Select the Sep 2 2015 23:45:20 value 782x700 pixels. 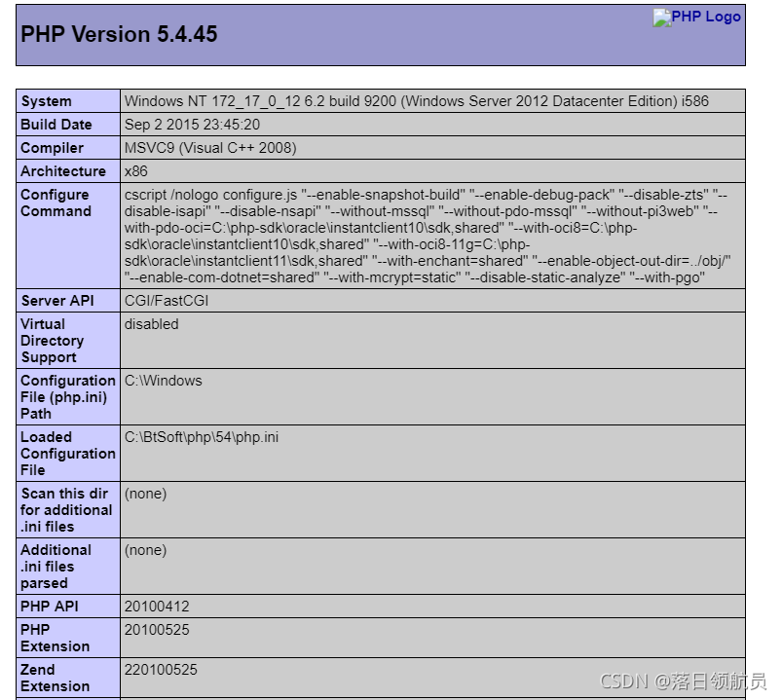coord(192,125)
